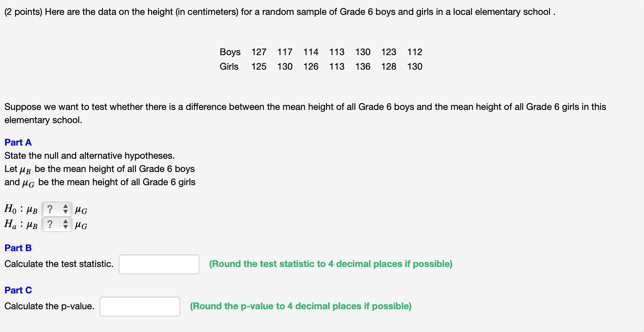Image resolution: width=644 pixels, height=332 pixels.
Task: Click the Calculate the p-value label
Action: coord(49,306)
